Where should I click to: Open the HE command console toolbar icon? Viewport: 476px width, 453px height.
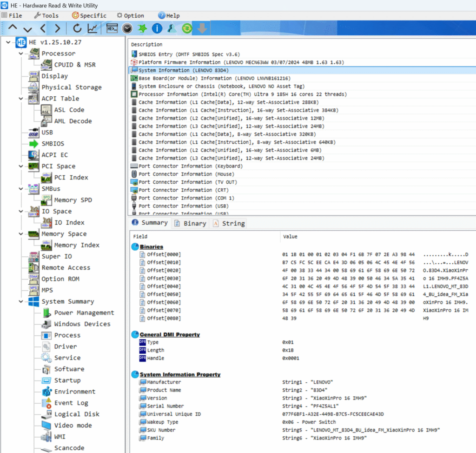(112, 28)
